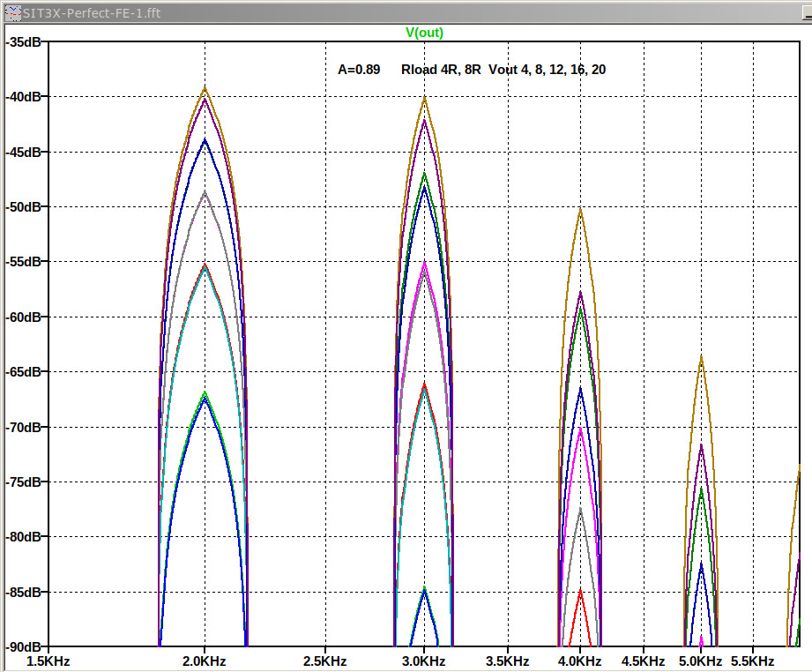
Task: Click the -65dB axis label
Action: pyautogui.click(x=23, y=372)
